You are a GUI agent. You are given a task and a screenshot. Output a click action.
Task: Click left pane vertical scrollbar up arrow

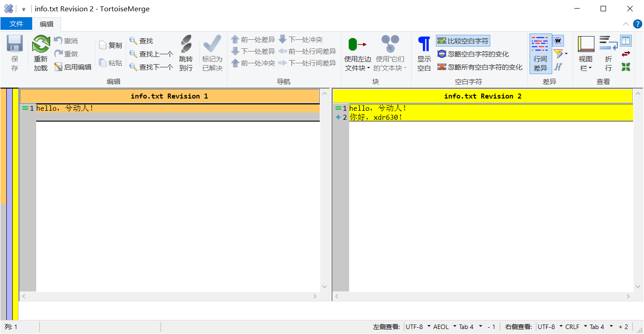324,94
